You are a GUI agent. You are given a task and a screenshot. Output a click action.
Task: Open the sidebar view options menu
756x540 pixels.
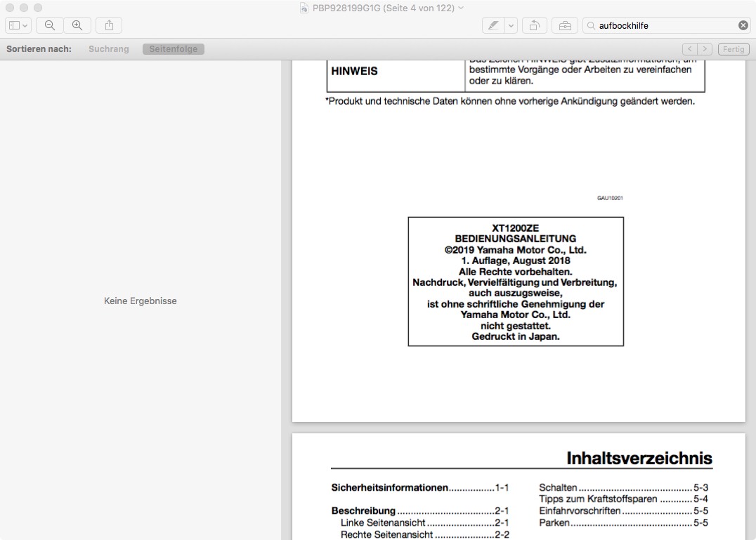19,25
